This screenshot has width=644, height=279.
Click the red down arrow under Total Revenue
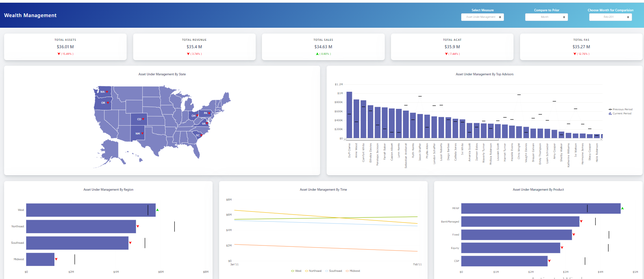[x=188, y=54]
